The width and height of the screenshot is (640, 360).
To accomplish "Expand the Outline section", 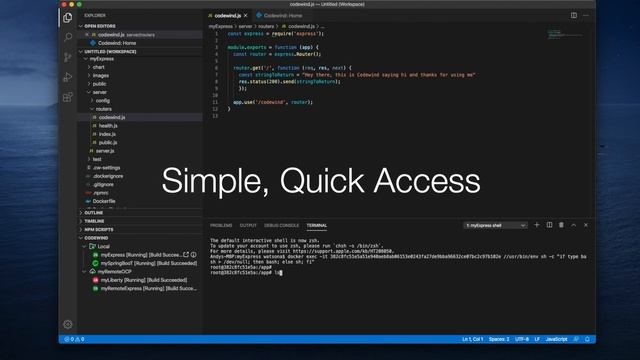I will coord(80,213).
